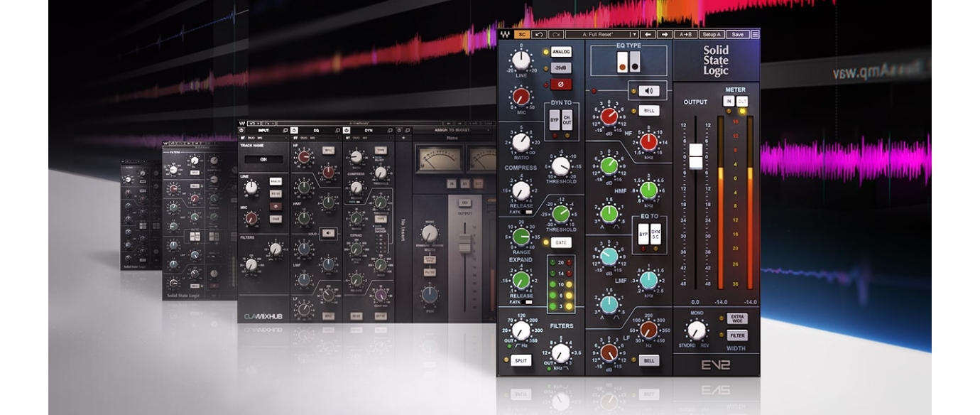
Task: Click the EQ TO DYN S-C switch
Action: (x=655, y=234)
